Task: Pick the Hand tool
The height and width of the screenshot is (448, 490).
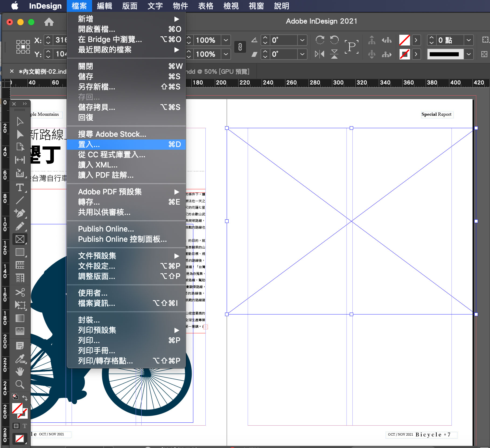Action: (x=20, y=372)
